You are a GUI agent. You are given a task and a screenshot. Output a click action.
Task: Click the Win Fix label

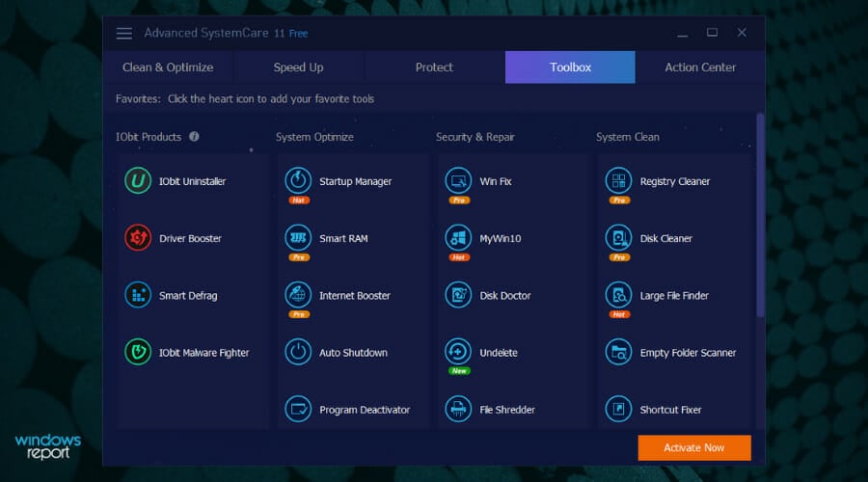496,181
